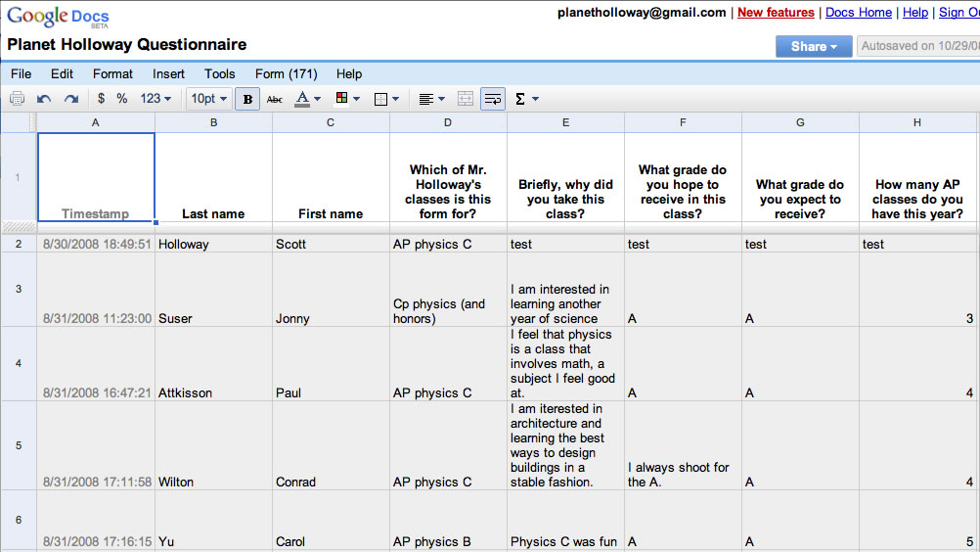Click cell containing Physics C was fun
Viewport: 980px width, 552px height.
click(x=565, y=520)
